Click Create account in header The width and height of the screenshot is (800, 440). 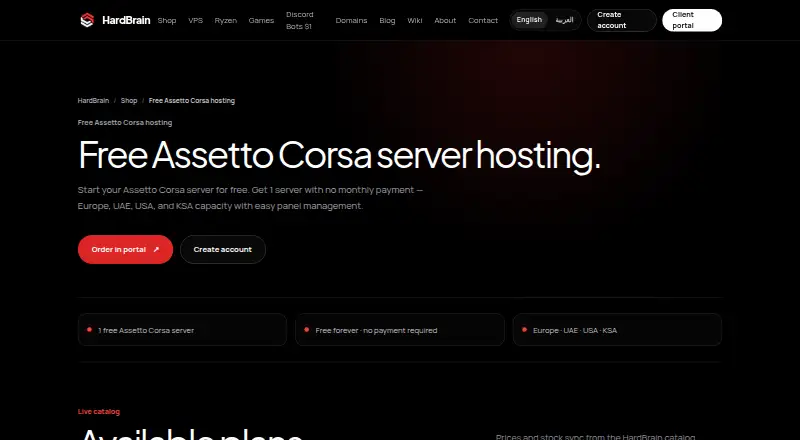tap(621, 20)
